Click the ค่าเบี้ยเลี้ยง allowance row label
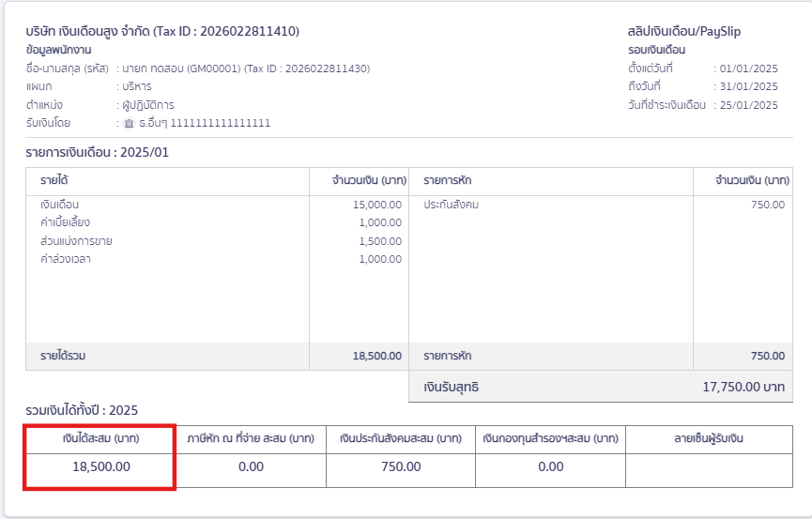 [x=64, y=222]
